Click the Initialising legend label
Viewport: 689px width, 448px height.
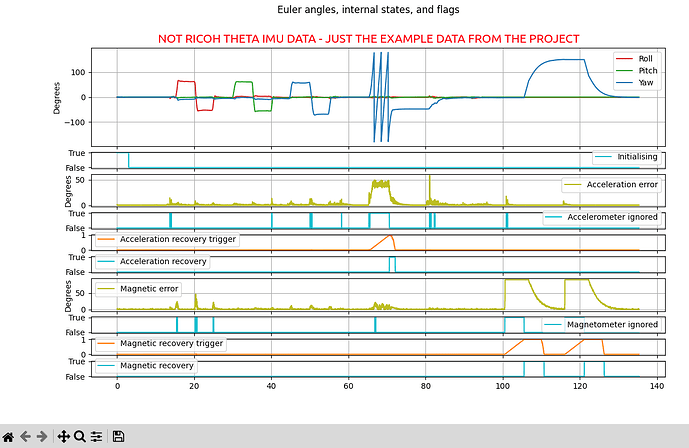[x=637, y=157]
